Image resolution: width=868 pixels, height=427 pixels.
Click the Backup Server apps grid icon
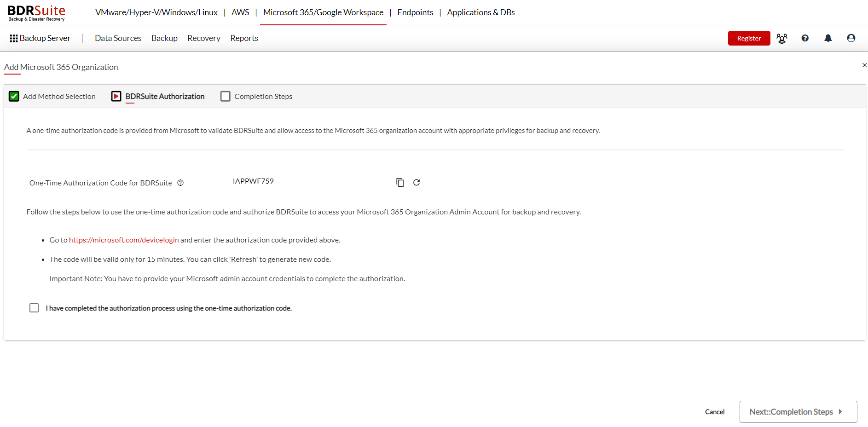pos(14,38)
